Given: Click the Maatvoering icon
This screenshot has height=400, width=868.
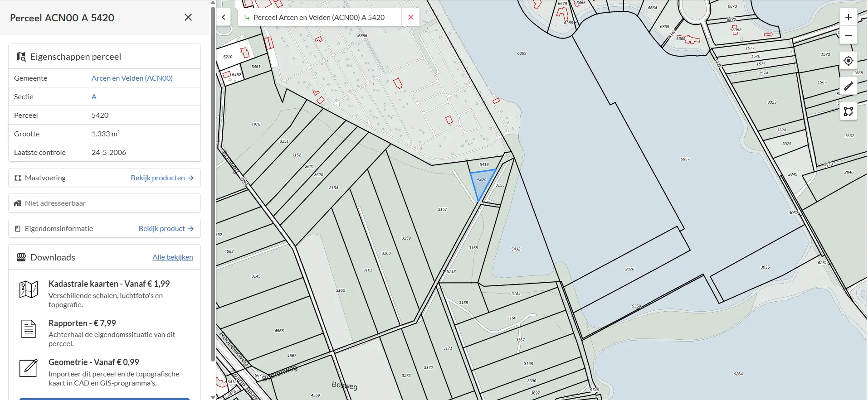Looking at the screenshot, I should (18, 178).
